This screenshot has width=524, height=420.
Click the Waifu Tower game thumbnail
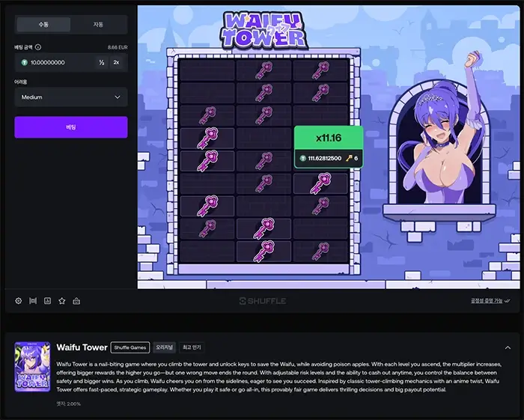[x=32, y=367]
